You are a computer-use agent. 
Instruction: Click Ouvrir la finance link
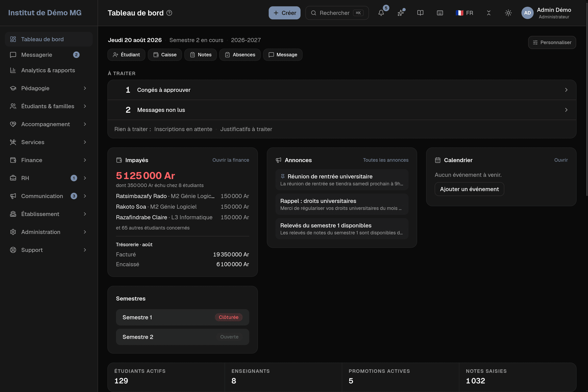[231, 160]
